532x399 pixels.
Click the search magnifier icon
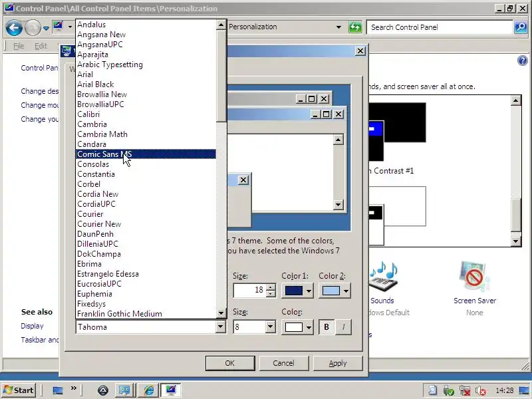point(521,27)
